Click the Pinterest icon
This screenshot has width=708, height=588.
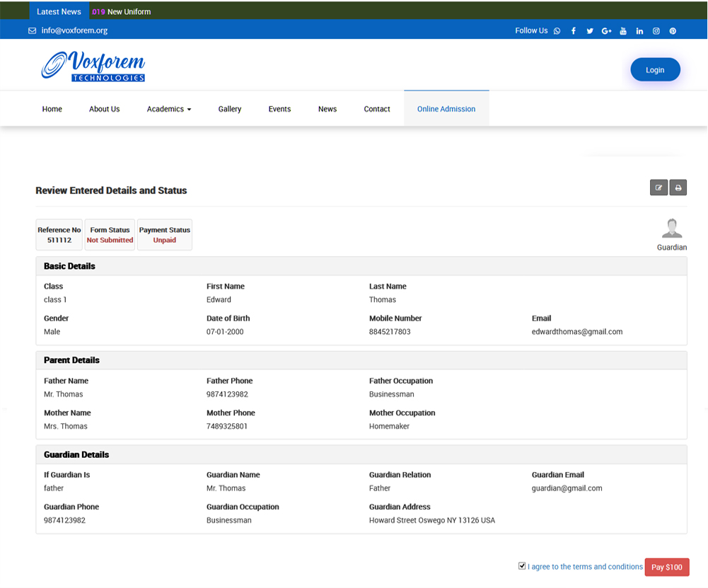tap(673, 31)
